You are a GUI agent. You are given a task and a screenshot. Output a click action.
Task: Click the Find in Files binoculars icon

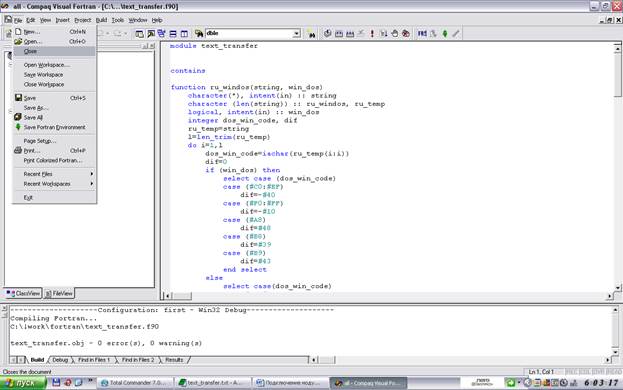click(x=199, y=34)
